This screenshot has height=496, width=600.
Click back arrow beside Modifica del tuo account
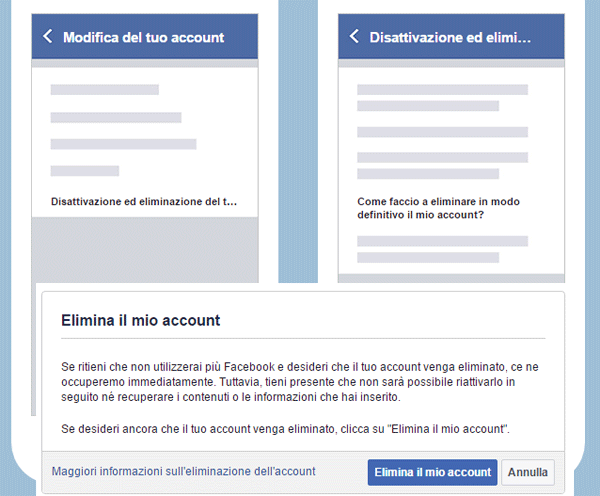click(x=47, y=37)
